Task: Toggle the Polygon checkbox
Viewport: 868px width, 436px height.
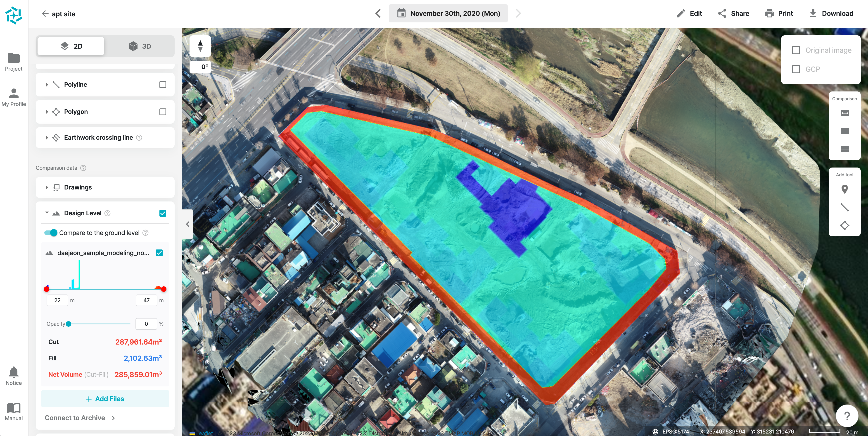Action: click(163, 112)
